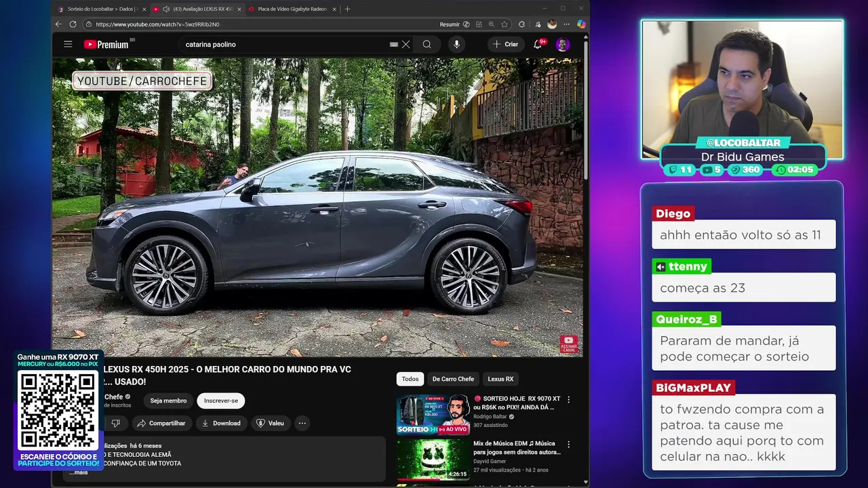Dislike the video with thumbs-down
The width and height of the screenshot is (868, 488).
pyautogui.click(x=115, y=423)
